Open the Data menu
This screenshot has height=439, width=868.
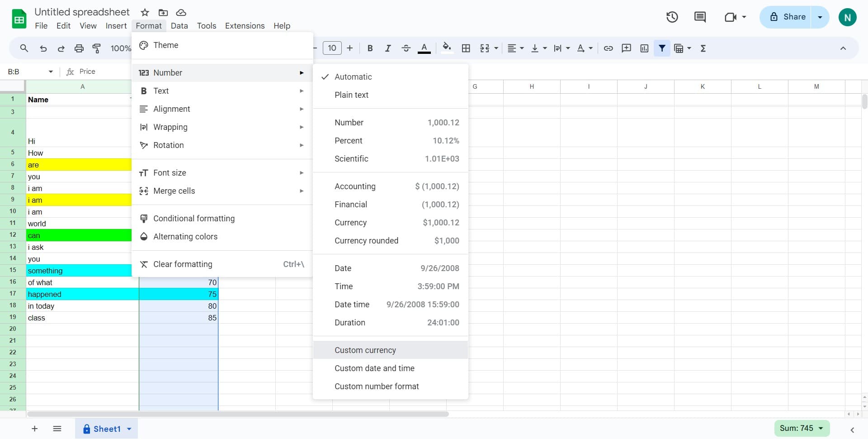pyautogui.click(x=179, y=26)
